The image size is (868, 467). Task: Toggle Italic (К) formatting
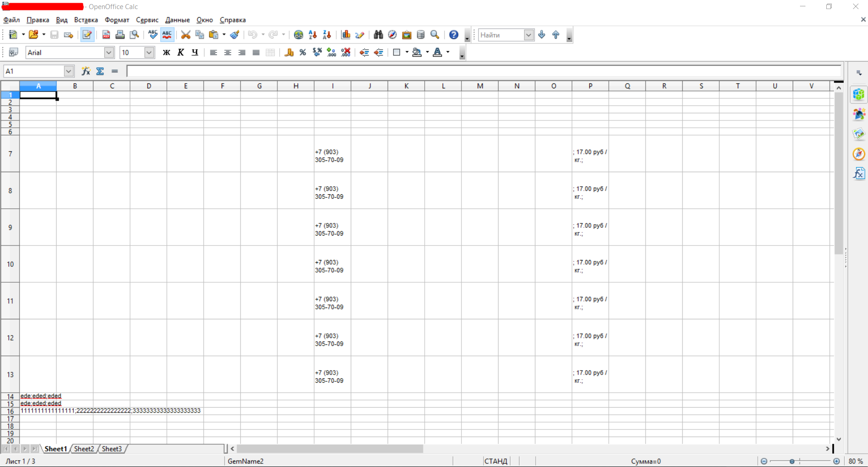[180, 53]
